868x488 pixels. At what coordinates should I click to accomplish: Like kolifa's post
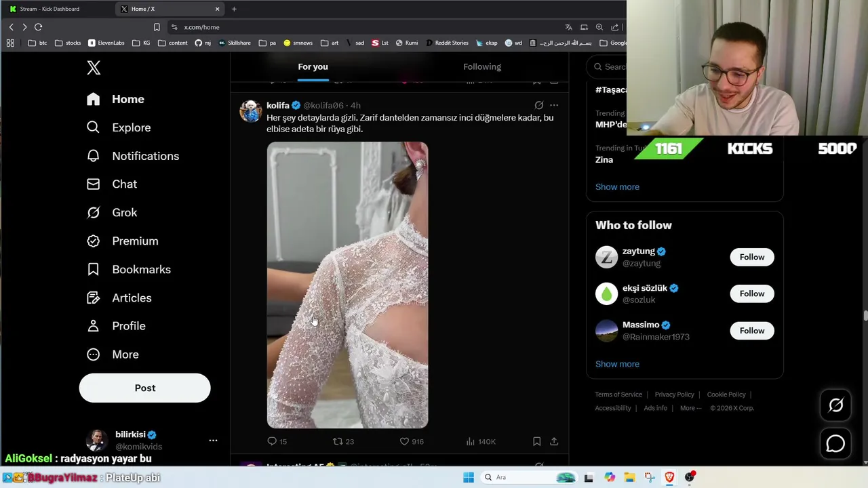(x=404, y=441)
